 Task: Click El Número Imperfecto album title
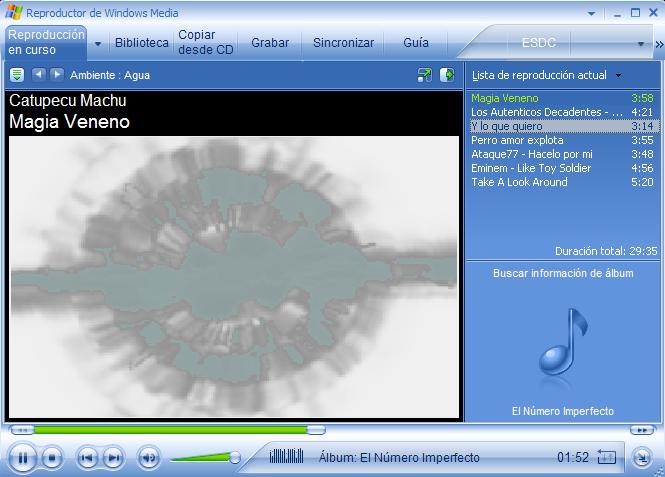[x=562, y=411]
